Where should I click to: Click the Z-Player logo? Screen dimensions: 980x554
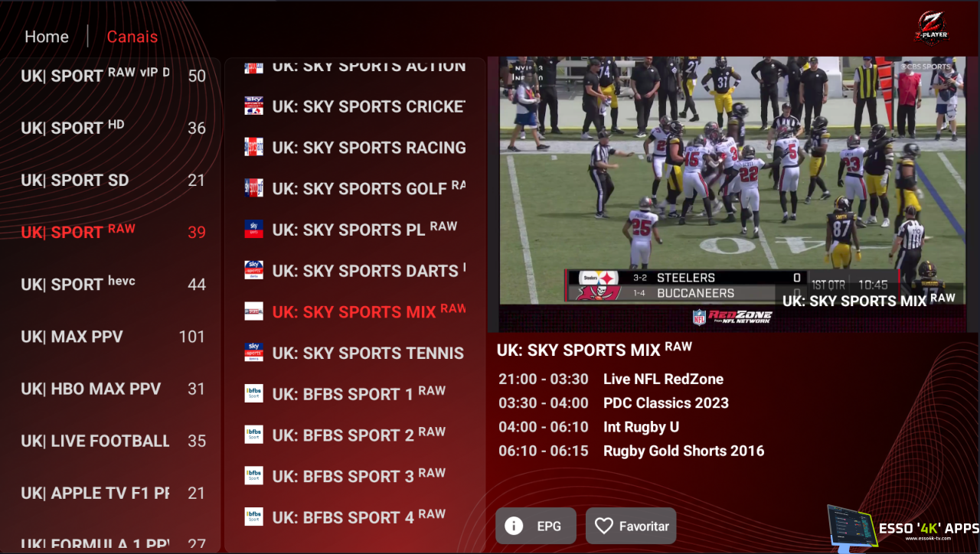point(931,28)
